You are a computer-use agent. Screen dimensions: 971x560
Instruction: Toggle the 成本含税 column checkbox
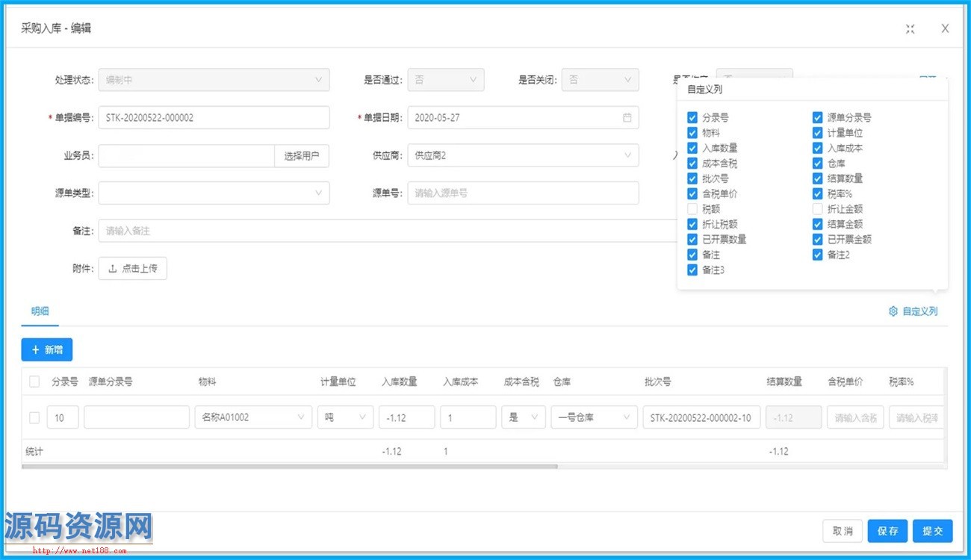coord(692,164)
